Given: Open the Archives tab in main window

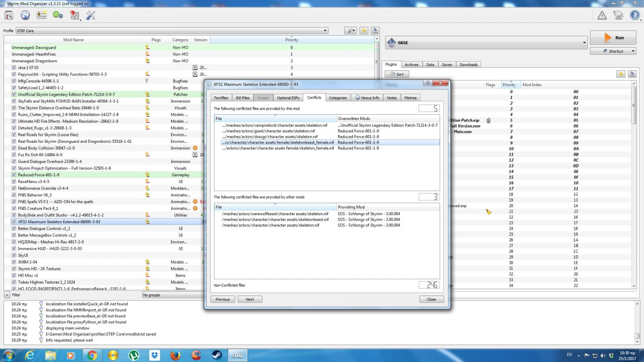Looking at the screenshot, I should click(411, 65).
